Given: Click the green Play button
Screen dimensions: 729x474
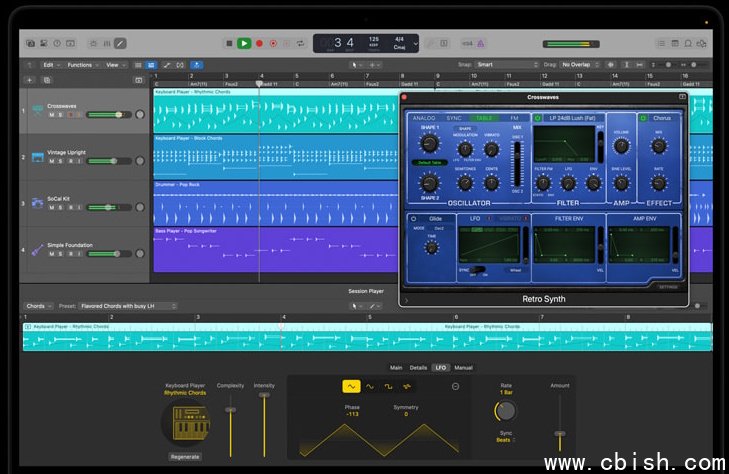Looking at the screenshot, I should point(244,43).
